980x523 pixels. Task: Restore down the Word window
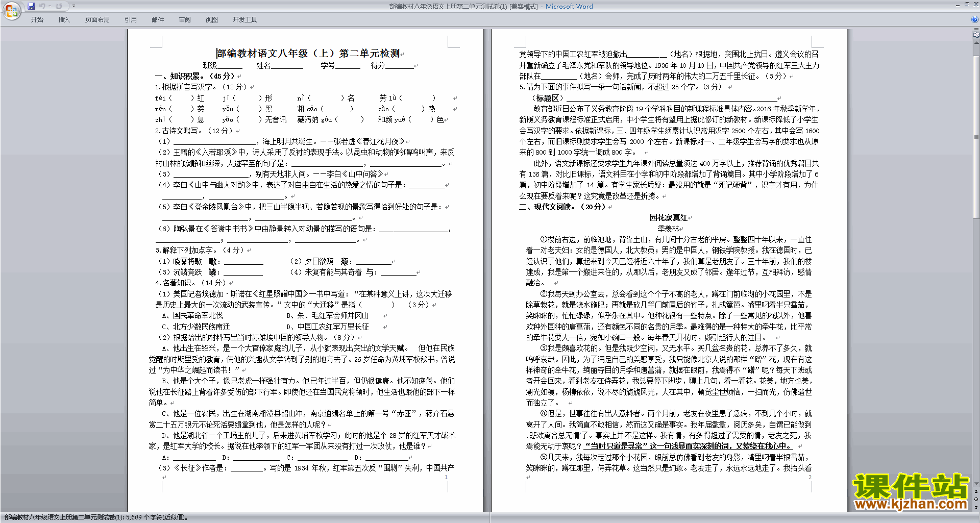click(967, 4)
